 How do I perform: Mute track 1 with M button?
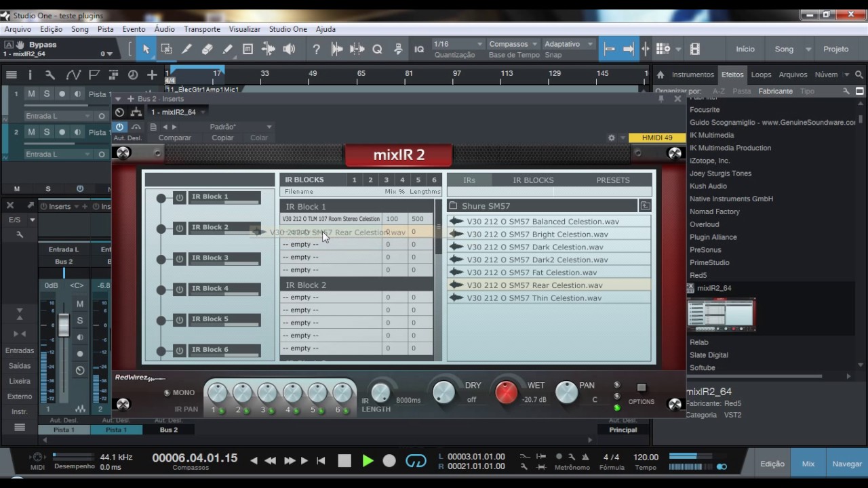(31, 94)
